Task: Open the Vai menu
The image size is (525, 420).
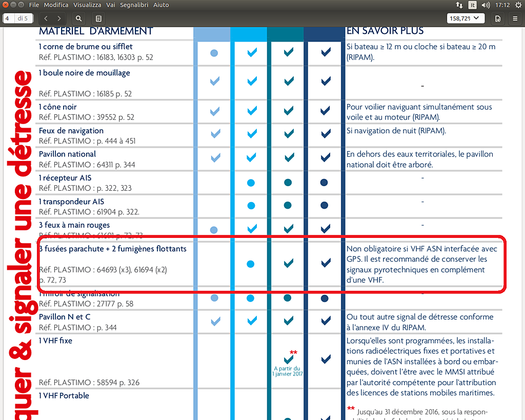Action: (111, 5)
